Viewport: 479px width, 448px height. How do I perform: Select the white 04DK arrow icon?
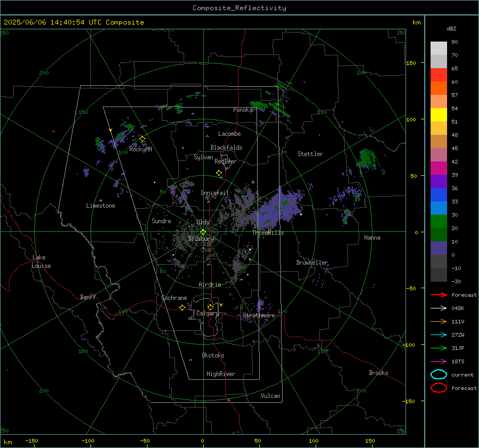[x=439, y=308]
